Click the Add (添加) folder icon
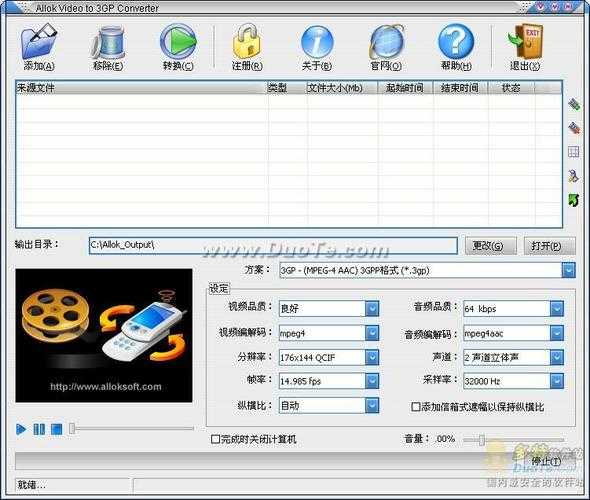 point(39,42)
